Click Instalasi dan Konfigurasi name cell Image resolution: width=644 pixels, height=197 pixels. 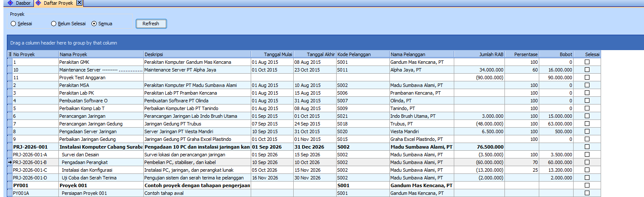(101, 170)
